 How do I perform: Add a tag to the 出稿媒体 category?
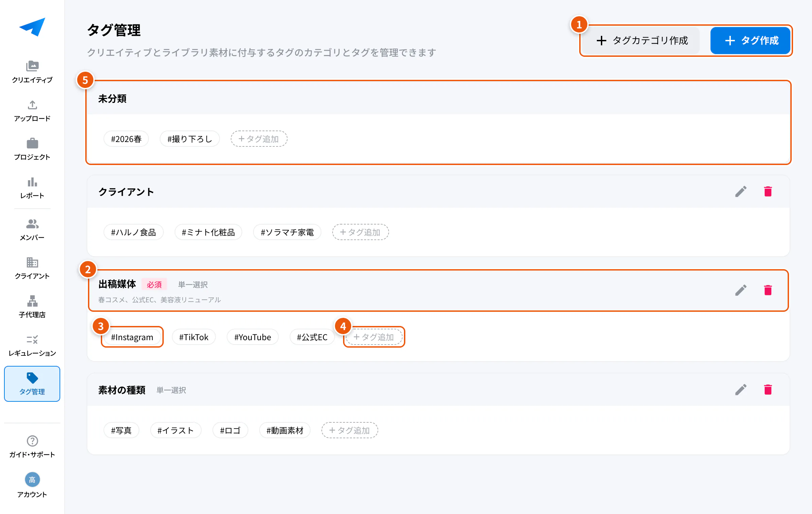[374, 337]
